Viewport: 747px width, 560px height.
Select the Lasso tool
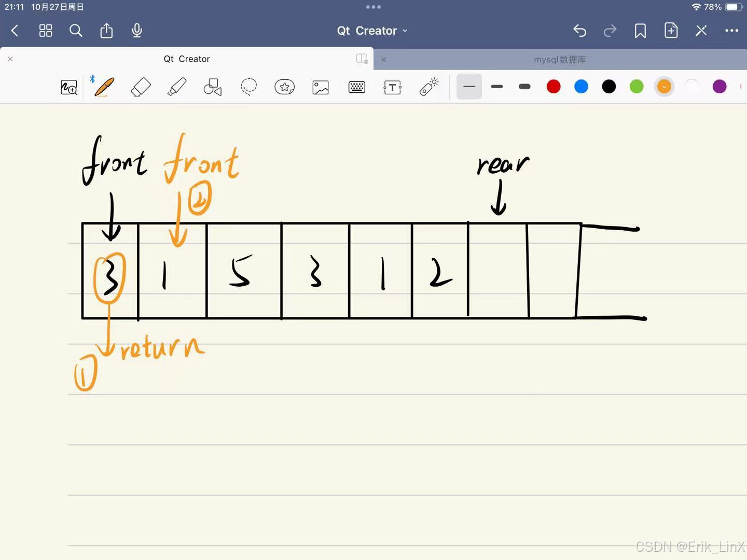click(248, 87)
